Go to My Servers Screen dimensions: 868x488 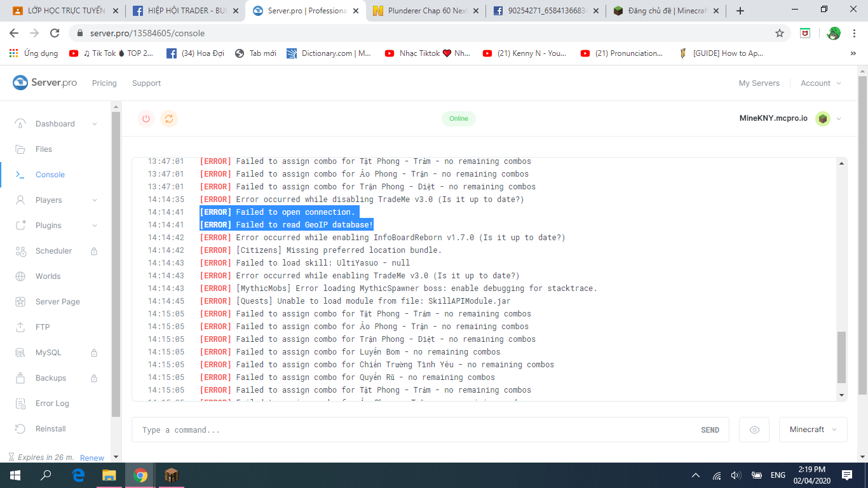click(x=759, y=83)
